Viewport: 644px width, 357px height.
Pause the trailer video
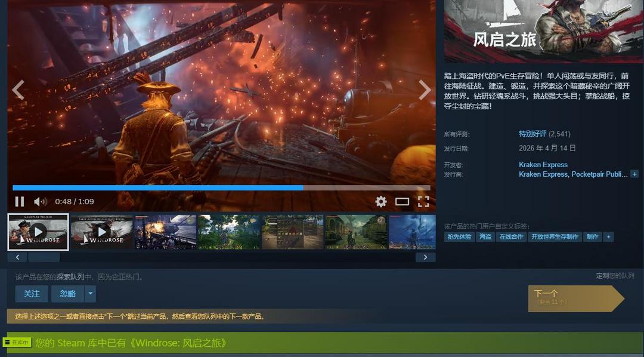[20, 202]
